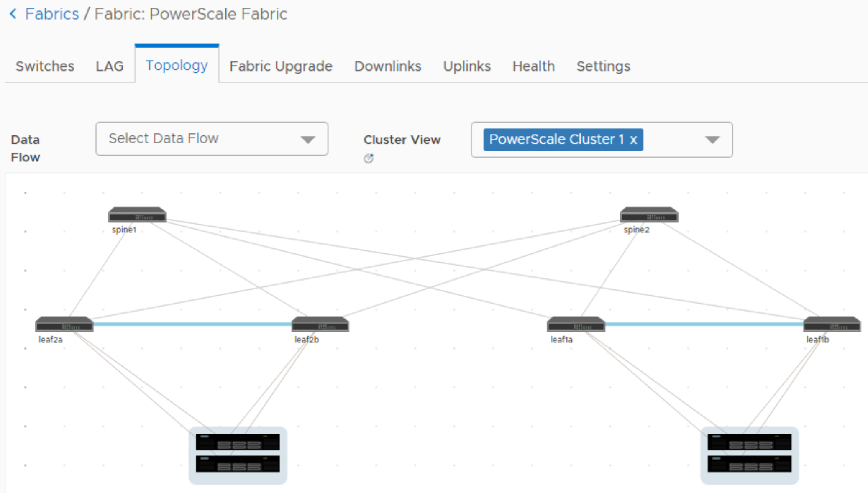Image resolution: width=868 pixels, height=493 pixels.
Task: Remove PowerScale Cluster 1 chip via x
Action: (x=633, y=139)
